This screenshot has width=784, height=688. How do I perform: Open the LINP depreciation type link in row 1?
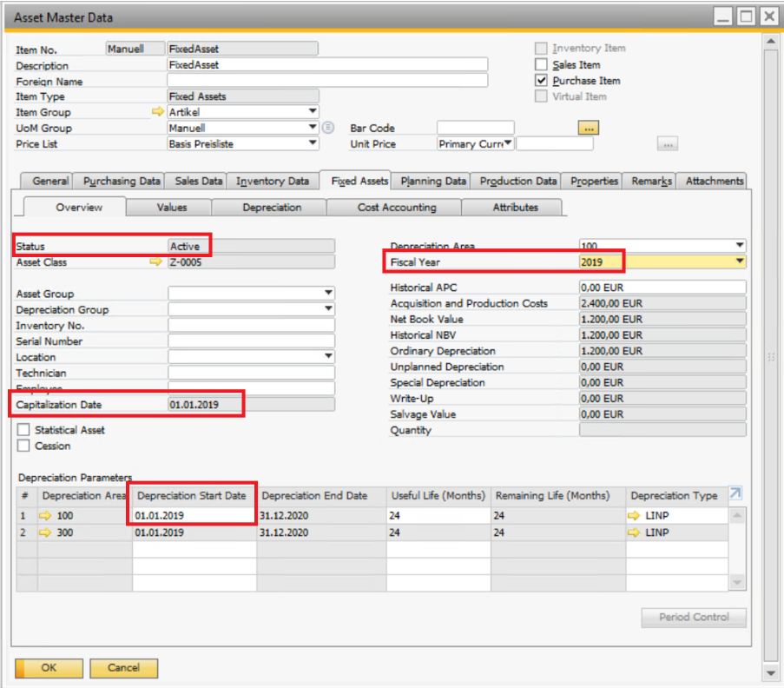click(636, 516)
